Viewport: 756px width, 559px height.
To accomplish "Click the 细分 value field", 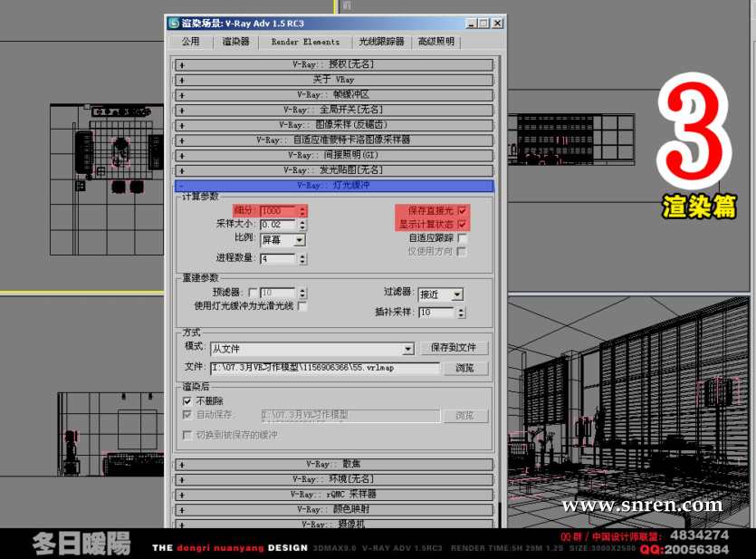I will [x=278, y=211].
